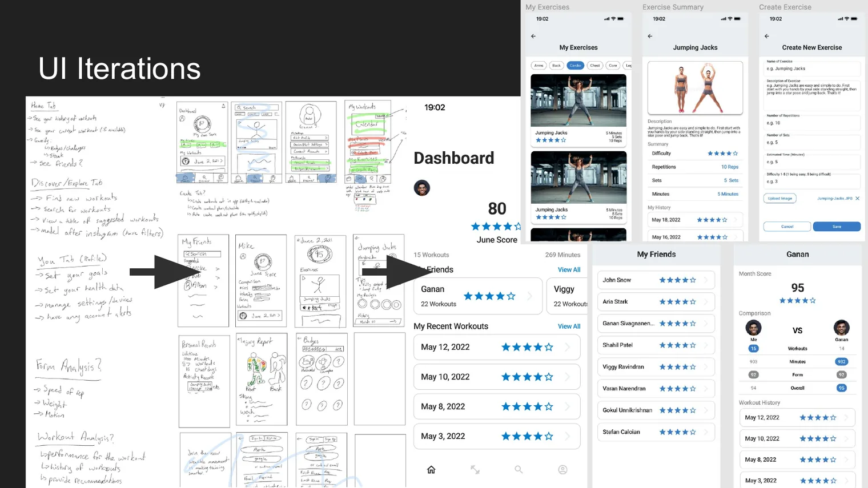Click the Injury Report hand-drawn wireframe sketch

click(x=262, y=380)
